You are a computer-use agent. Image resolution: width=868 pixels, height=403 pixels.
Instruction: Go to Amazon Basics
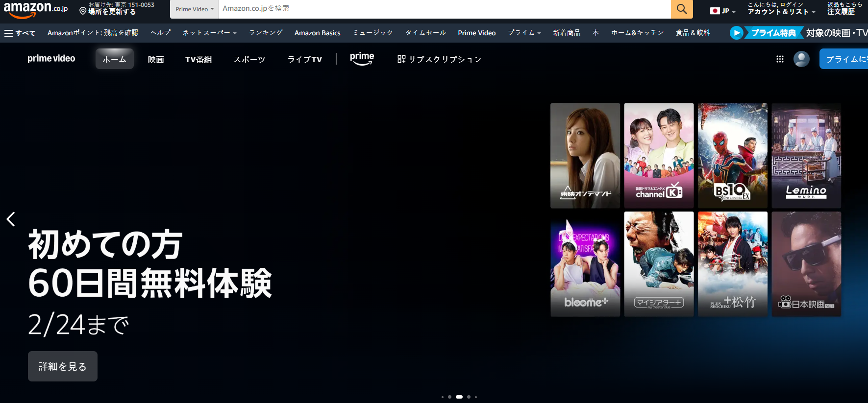(x=318, y=33)
